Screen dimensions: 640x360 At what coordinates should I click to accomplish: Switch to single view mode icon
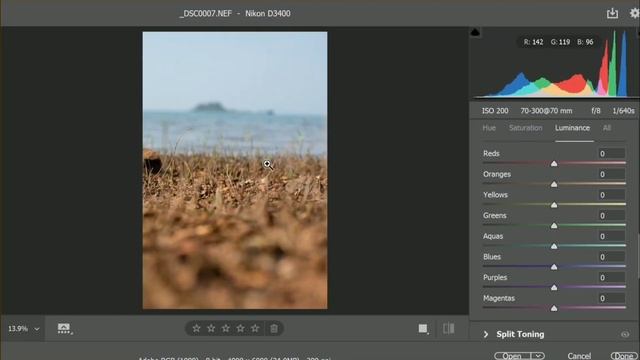(x=423, y=329)
